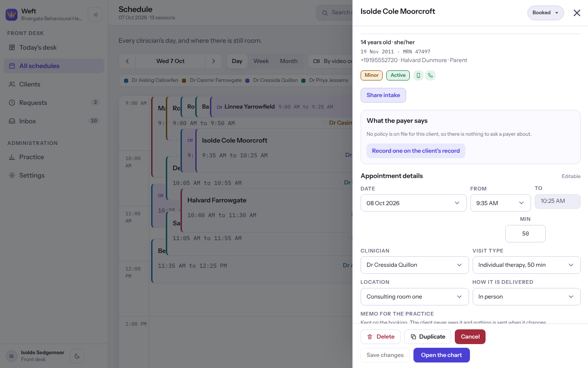
Task: Open the chart button
Action: [x=441, y=355]
